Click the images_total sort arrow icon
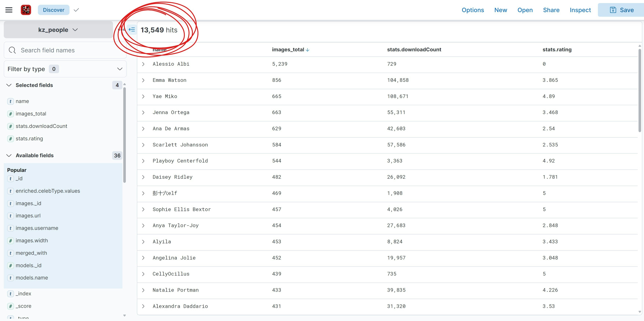 click(x=308, y=50)
